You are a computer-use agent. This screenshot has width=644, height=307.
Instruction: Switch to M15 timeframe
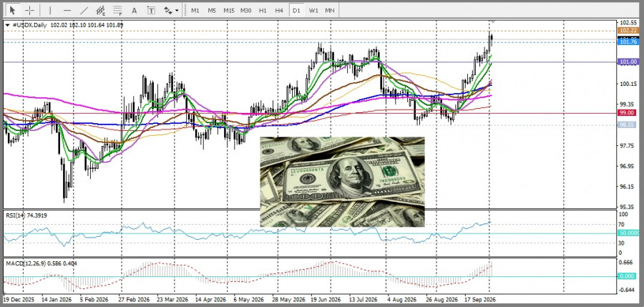pos(229,10)
